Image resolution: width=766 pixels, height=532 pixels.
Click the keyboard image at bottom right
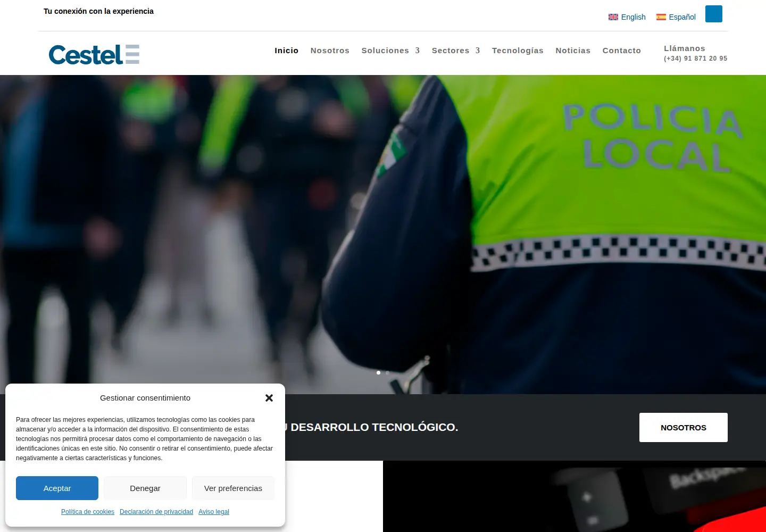point(574,496)
